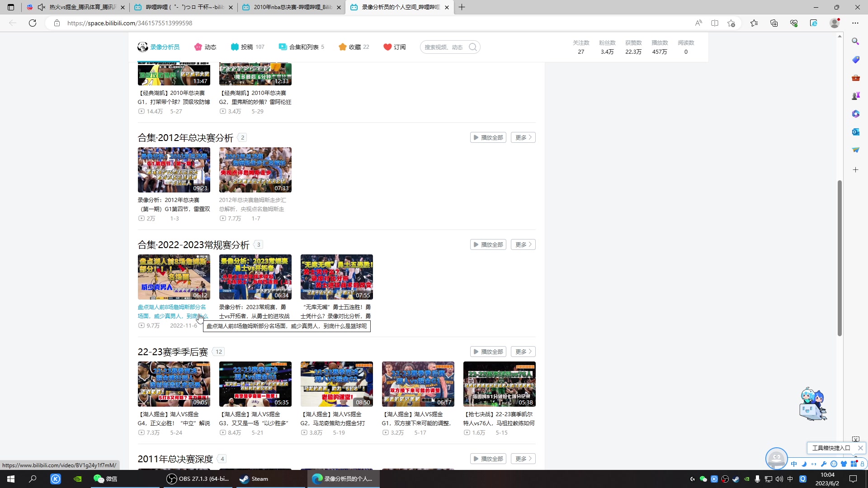The height and width of the screenshot is (488, 868).
Task: Add page to favorites star icon in address bar
Action: click(x=731, y=23)
